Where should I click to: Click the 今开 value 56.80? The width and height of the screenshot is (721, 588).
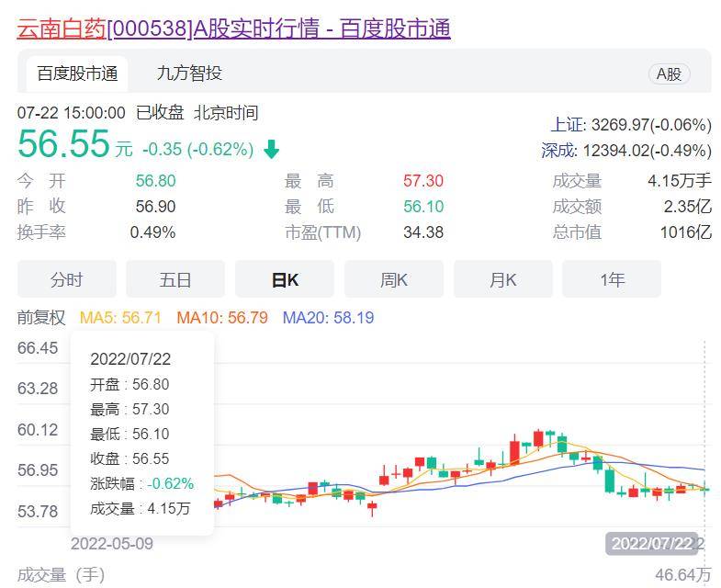point(155,181)
